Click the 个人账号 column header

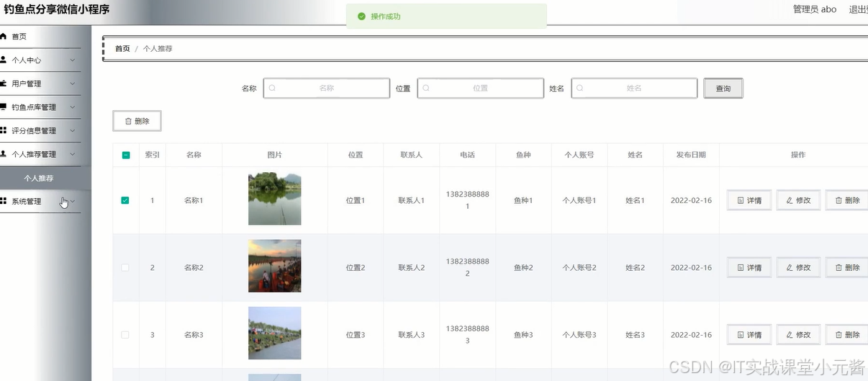[579, 155]
